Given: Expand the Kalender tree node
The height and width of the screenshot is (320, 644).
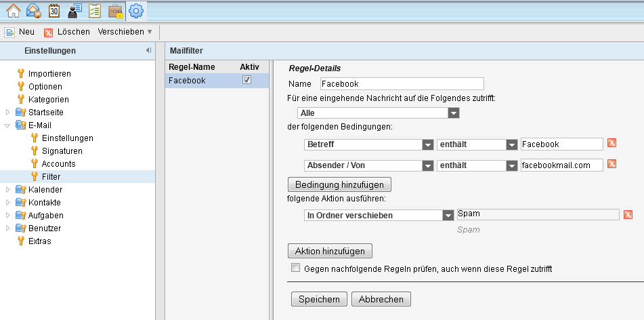Looking at the screenshot, I should [x=8, y=190].
